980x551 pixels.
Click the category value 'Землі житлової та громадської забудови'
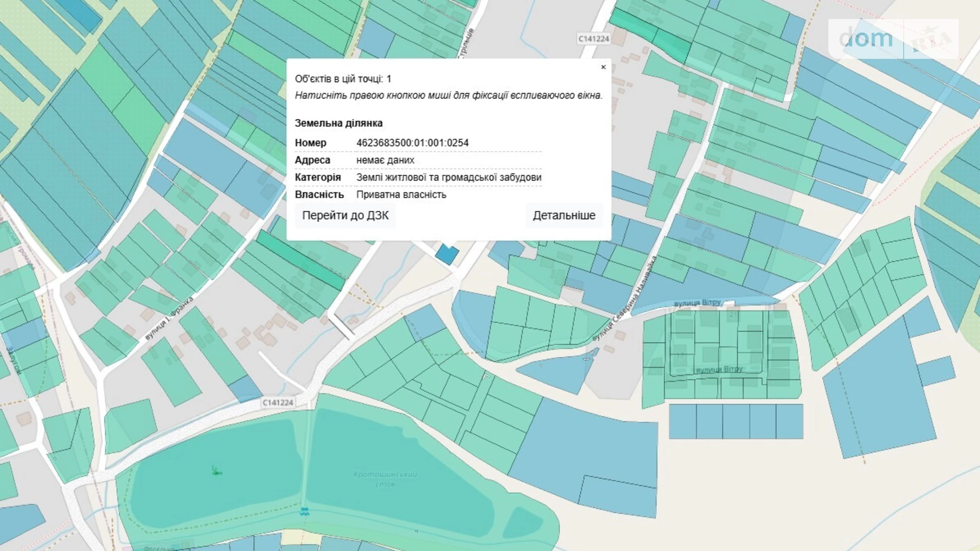click(x=448, y=177)
